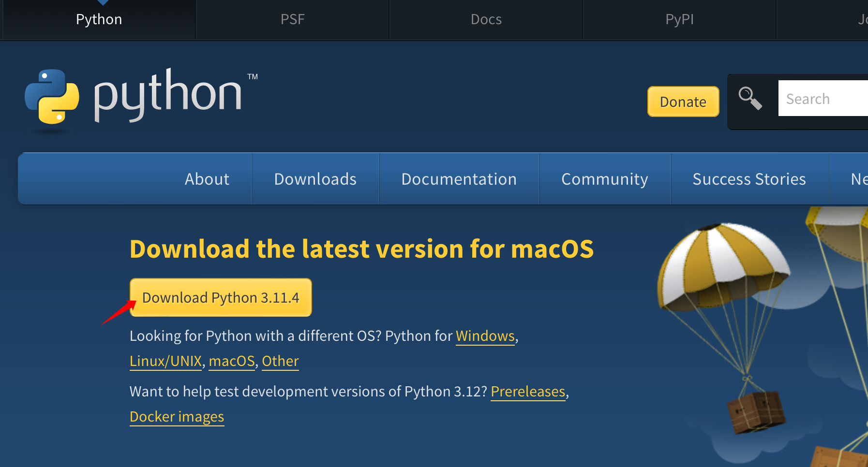Open Python for Windows link
The height and width of the screenshot is (467, 868).
click(485, 336)
